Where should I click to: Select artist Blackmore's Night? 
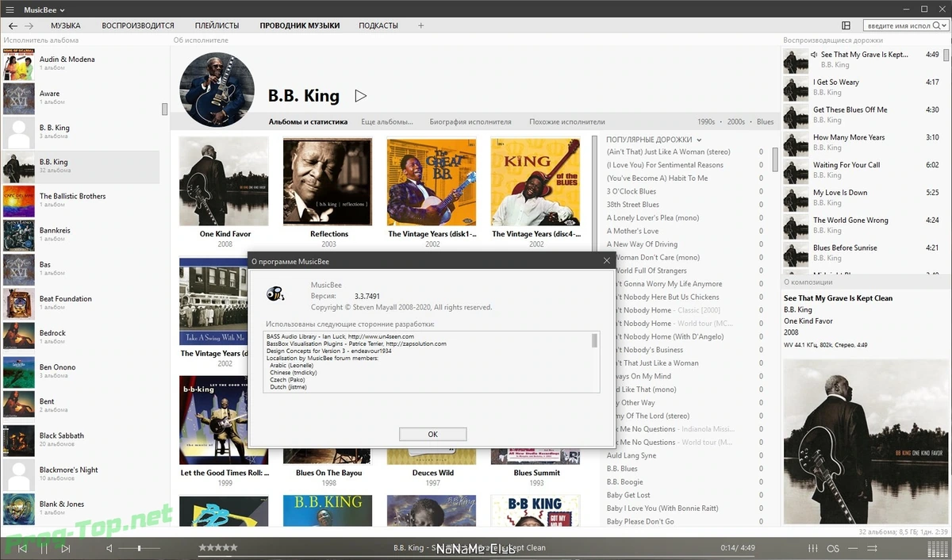point(81,474)
